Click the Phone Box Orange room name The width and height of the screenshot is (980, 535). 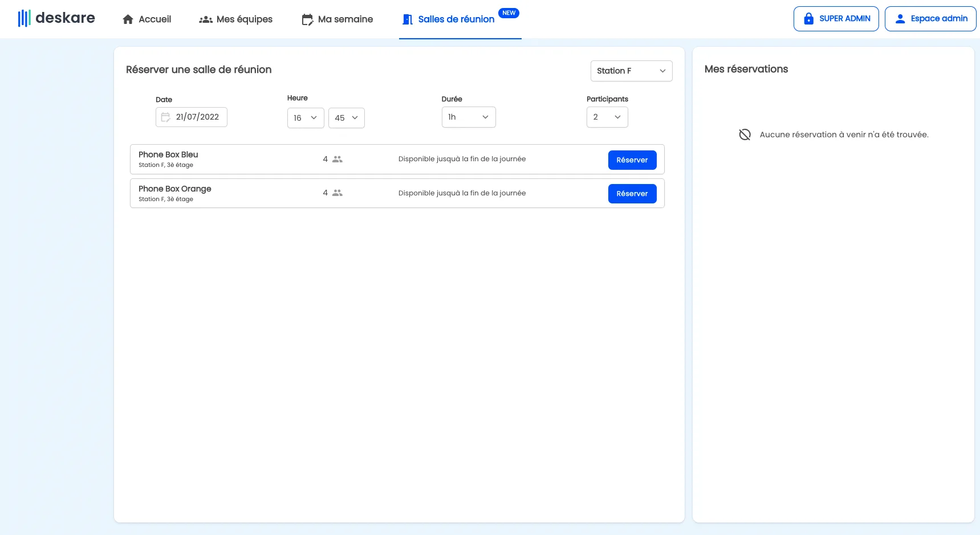pyautogui.click(x=175, y=189)
